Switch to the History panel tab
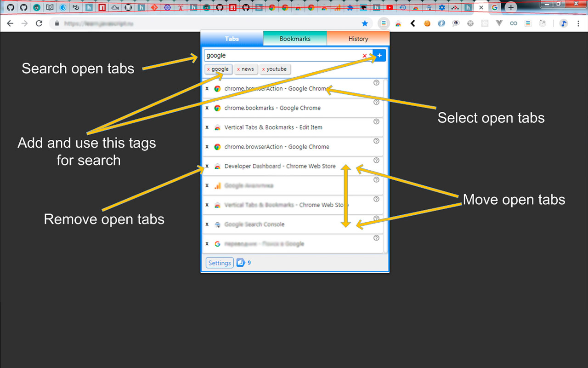588x368 pixels. [358, 39]
